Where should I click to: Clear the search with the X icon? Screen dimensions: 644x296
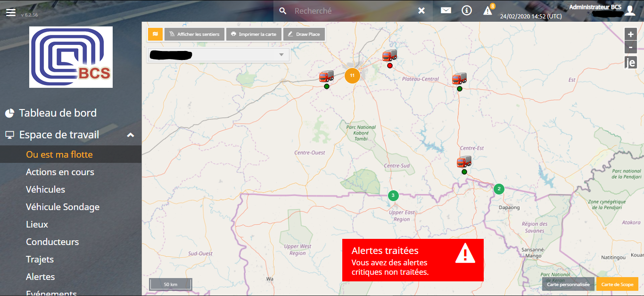click(x=421, y=10)
